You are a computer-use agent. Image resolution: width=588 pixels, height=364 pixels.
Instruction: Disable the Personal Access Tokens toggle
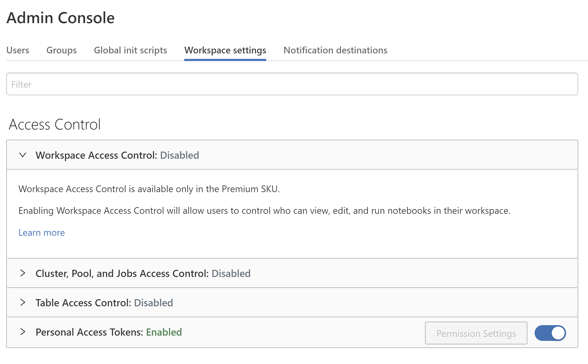point(550,333)
